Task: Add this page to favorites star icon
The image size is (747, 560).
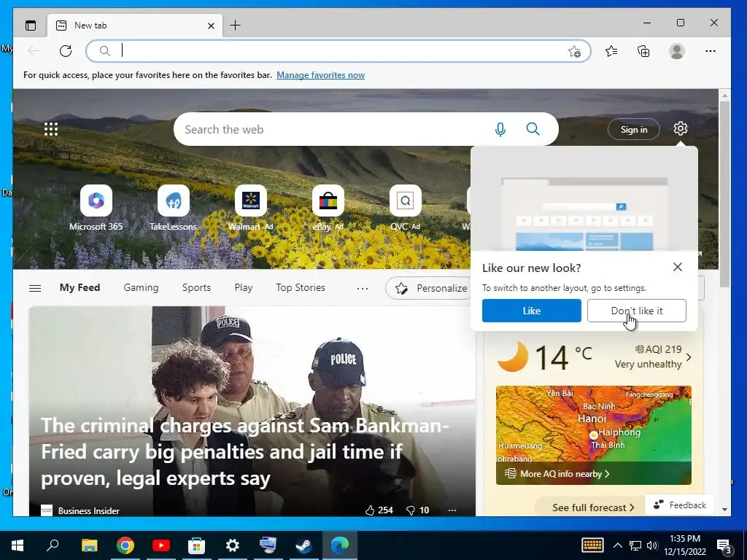Action: [x=575, y=52]
